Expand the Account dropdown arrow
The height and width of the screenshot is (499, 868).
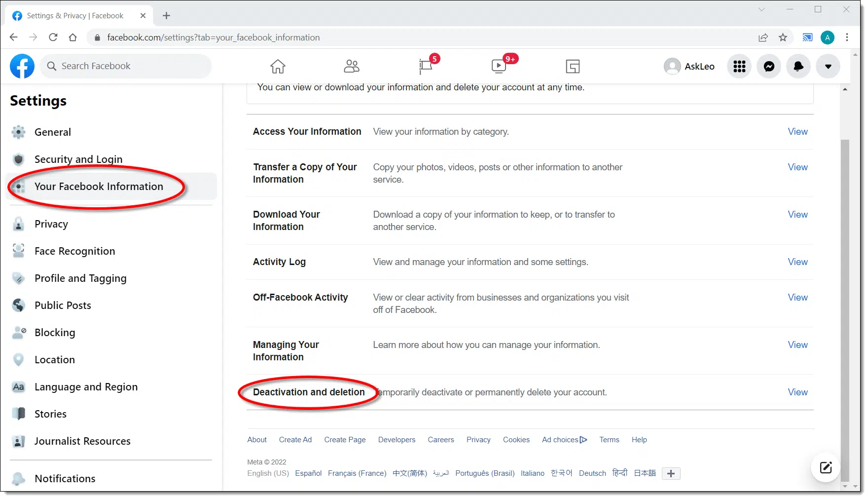828,66
